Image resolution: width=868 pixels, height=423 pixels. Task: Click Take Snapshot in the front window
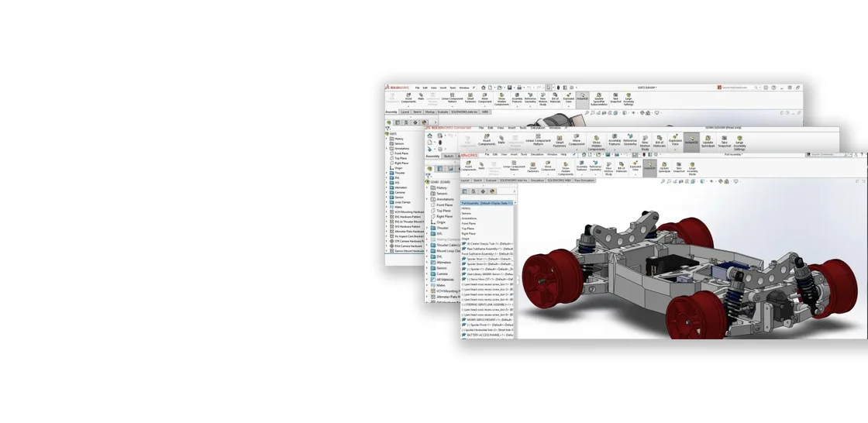click(679, 167)
